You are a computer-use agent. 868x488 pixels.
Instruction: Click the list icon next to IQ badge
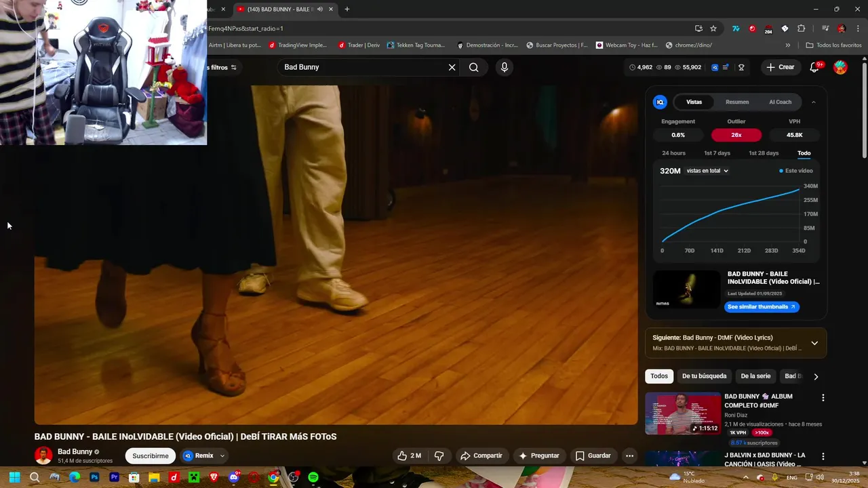[x=726, y=67]
